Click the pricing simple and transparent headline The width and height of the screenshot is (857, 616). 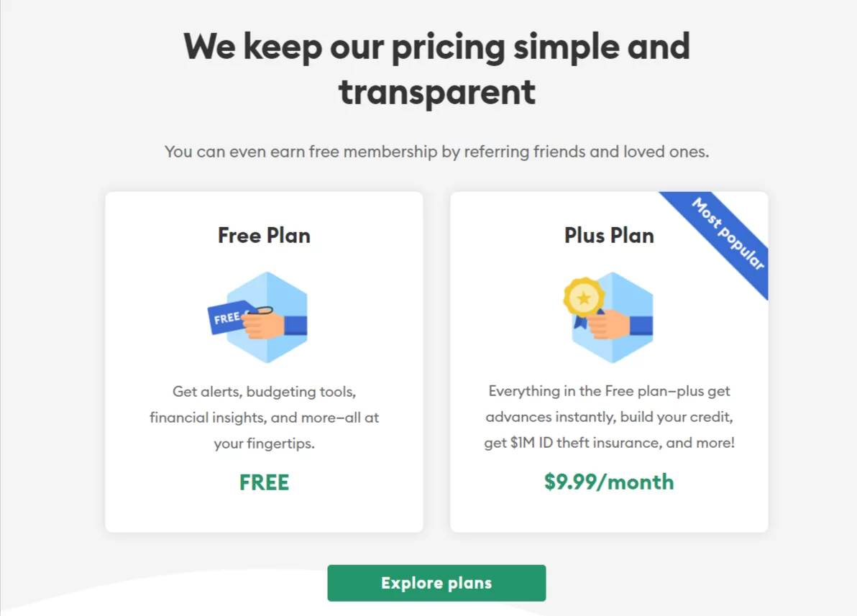coord(436,69)
